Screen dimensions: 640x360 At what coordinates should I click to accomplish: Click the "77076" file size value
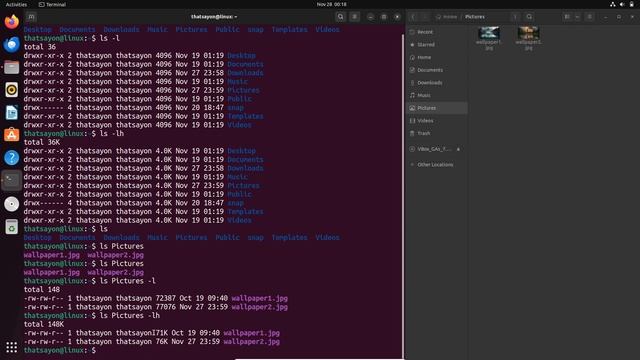point(165,307)
